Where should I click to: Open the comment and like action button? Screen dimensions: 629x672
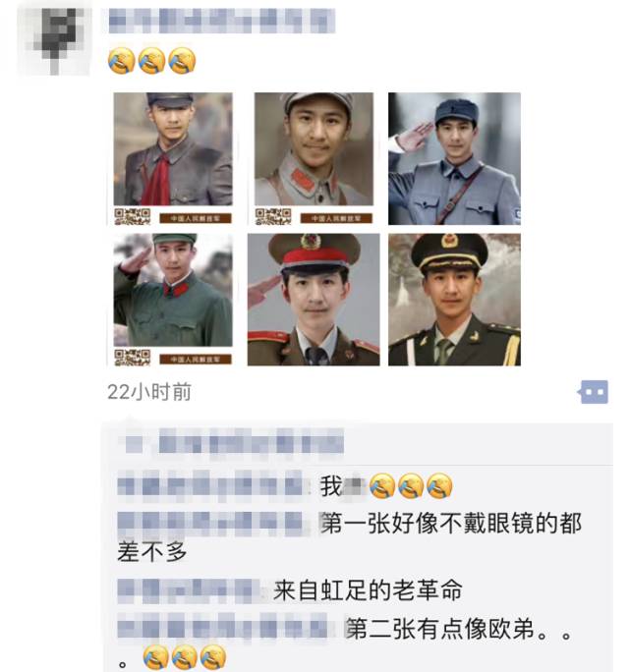tap(594, 392)
